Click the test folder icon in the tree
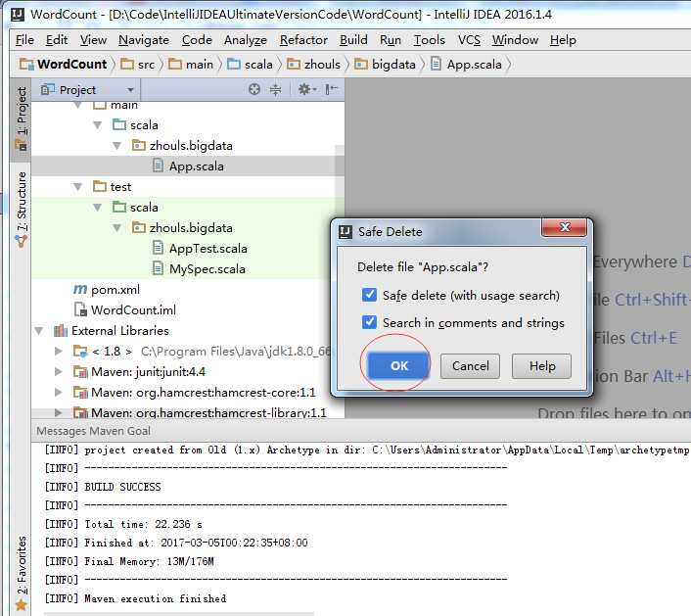 (100, 186)
